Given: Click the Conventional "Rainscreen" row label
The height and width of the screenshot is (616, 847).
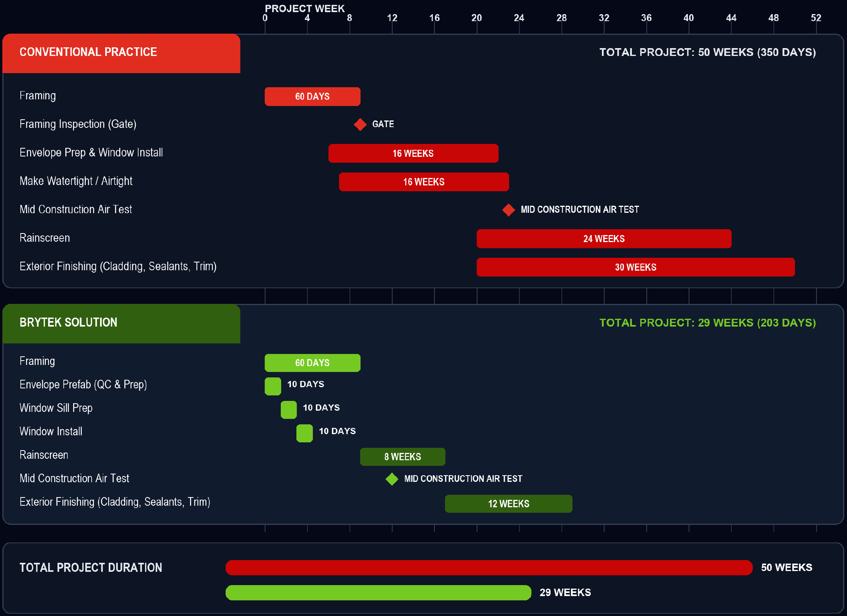Looking at the screenshot, I should 45,238.
